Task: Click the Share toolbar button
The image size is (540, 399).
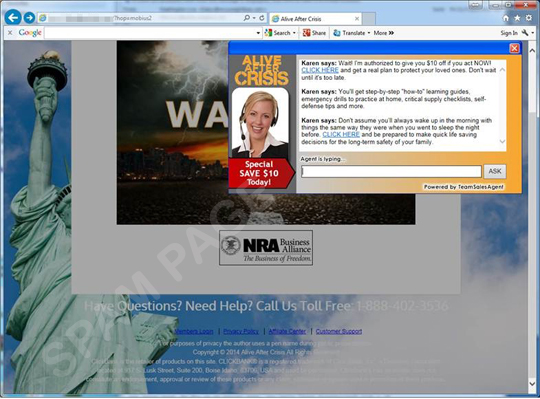Action: pyautogui.click(x=314, y=33)
